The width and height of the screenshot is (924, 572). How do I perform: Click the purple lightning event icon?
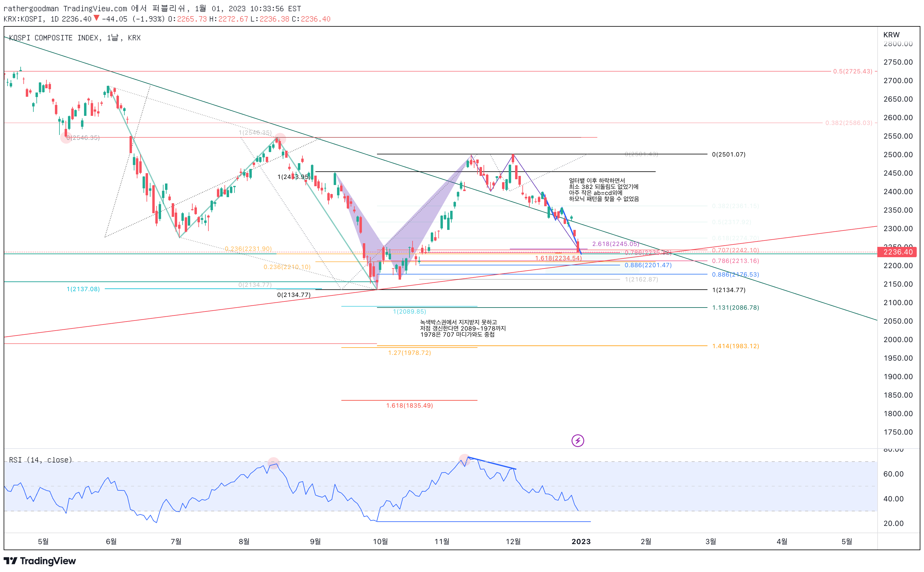click(577, 440)
